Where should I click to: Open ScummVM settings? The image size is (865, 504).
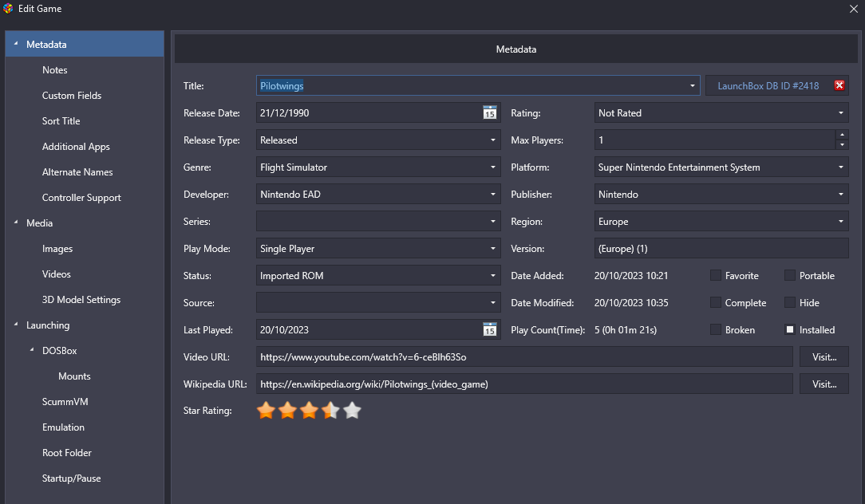[x=65, y=401]
